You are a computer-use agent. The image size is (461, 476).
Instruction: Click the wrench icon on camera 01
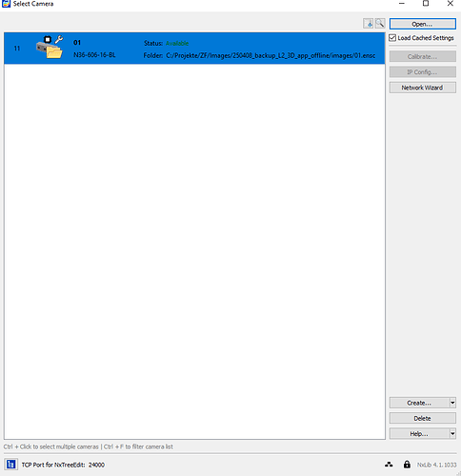pos(59,40)
